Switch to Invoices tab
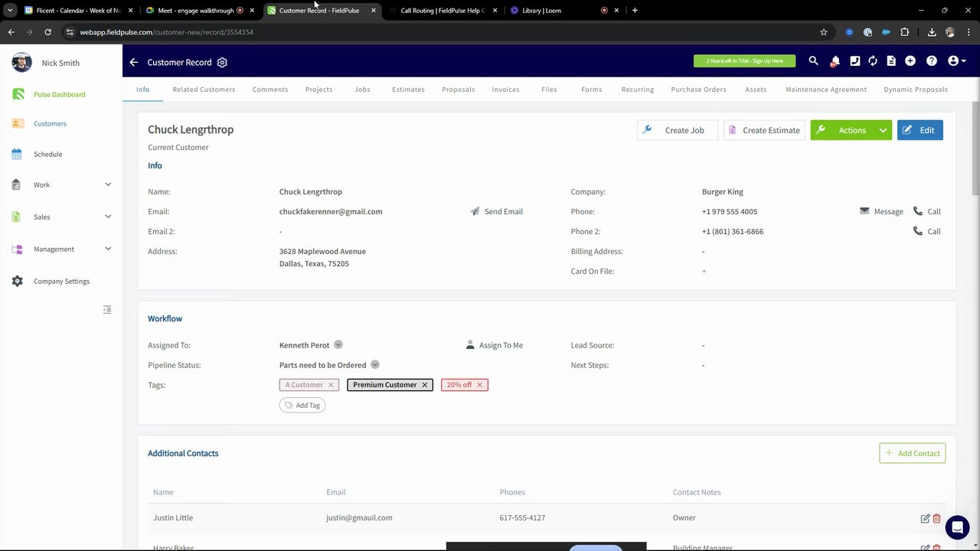Image resolution: width=980 pixels, height=551 pixels. (505, 90)
